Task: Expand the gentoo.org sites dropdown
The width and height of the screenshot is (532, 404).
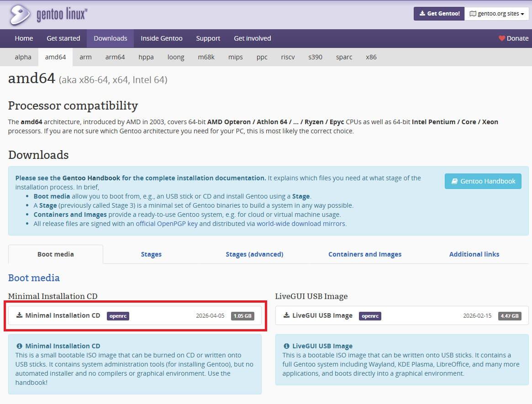Action: pos(496,14)
